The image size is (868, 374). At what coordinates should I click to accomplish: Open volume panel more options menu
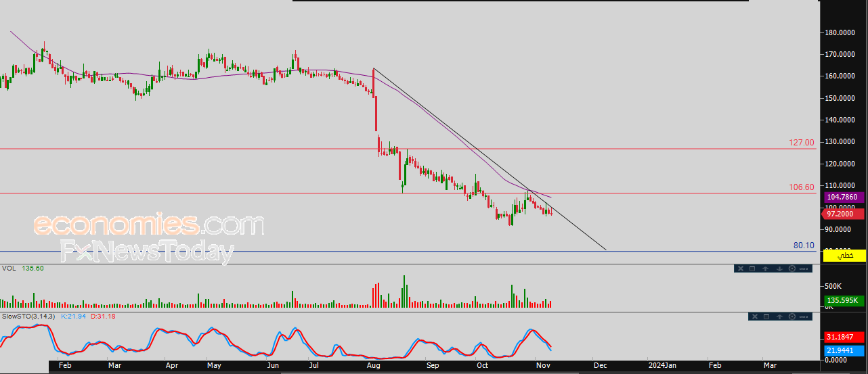(x=804, y=268)
